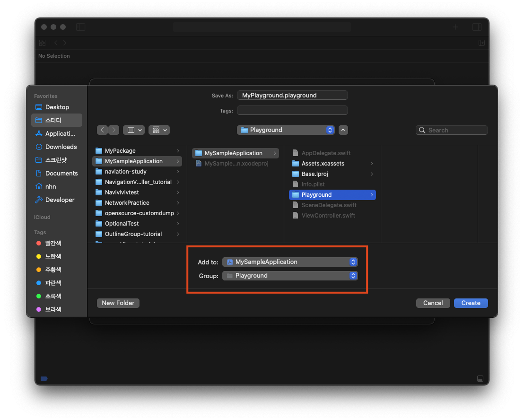Click the ViewController.swift file
The height and width of the screenshot is (420, 524).
[x=332, y=216]
